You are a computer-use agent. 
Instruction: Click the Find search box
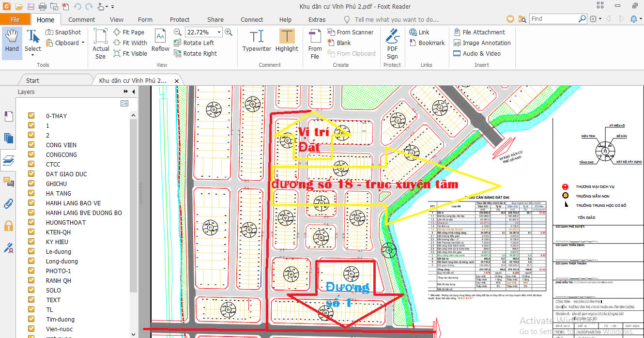pyautogui.click(x=554, y=19)
